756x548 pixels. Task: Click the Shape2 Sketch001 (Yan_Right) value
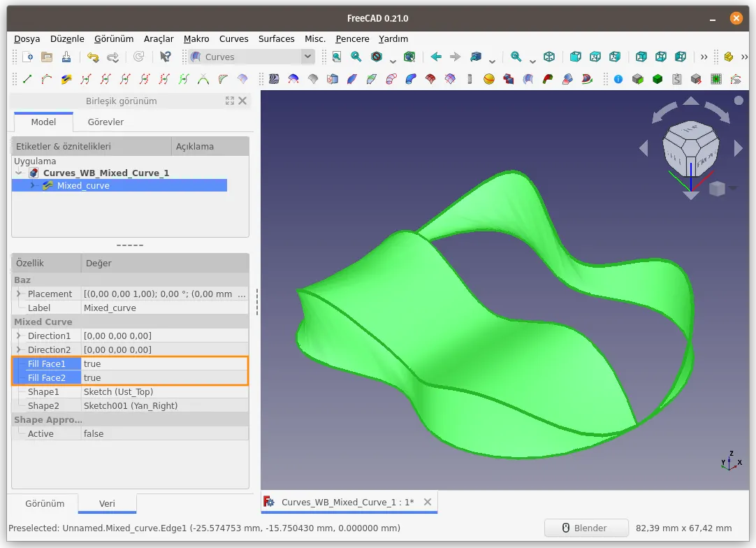pyautogui.click(x=164, y=405)
